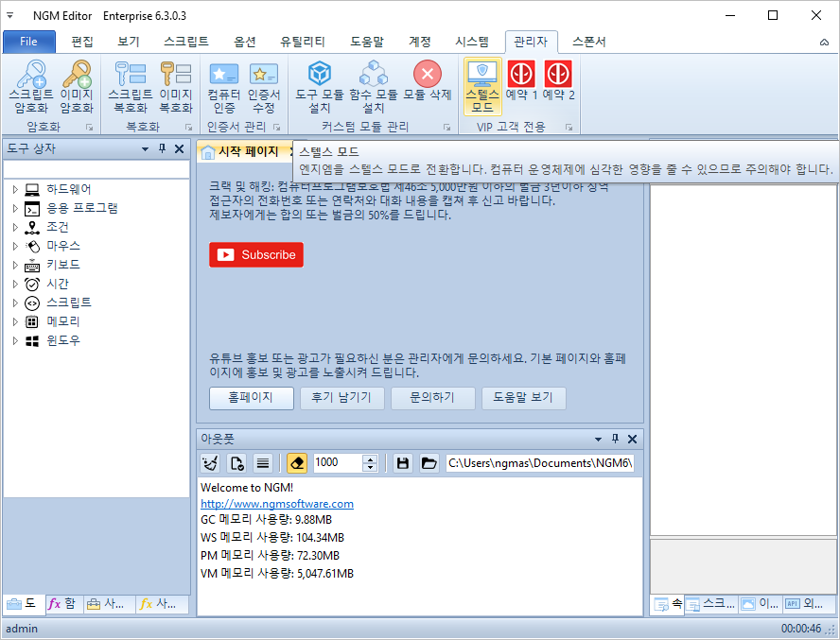Viewport: 840px width, 640px height.
Task: Close the 아웃풋 panel
Action: point(632,440)
